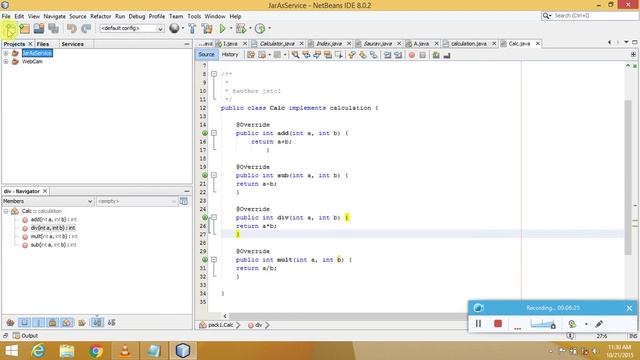
Task: Select sub(int a, int b) in Navigator
Action: (x=53, y=245)
